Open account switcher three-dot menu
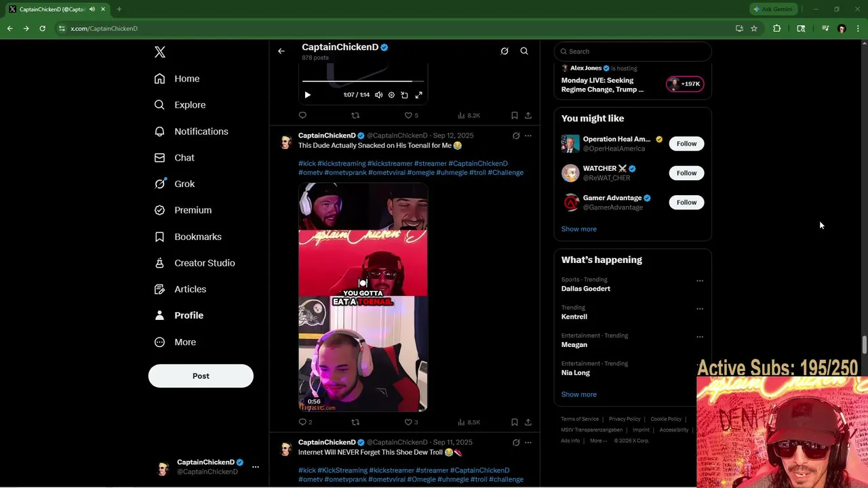 [255, 467]
